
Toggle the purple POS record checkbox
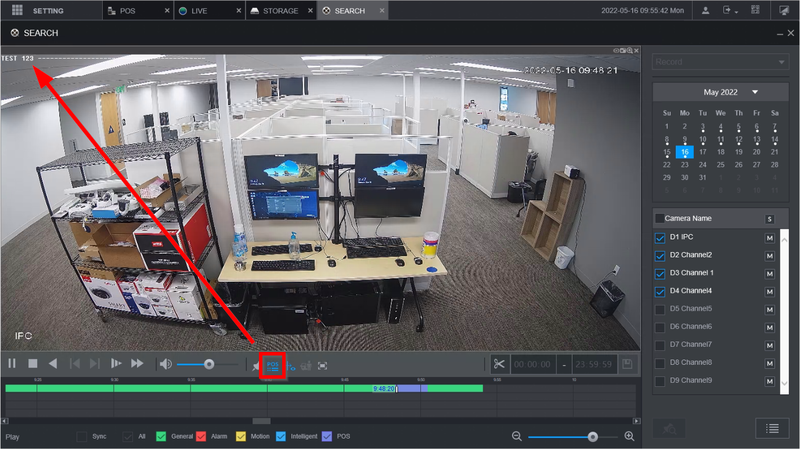327,437
